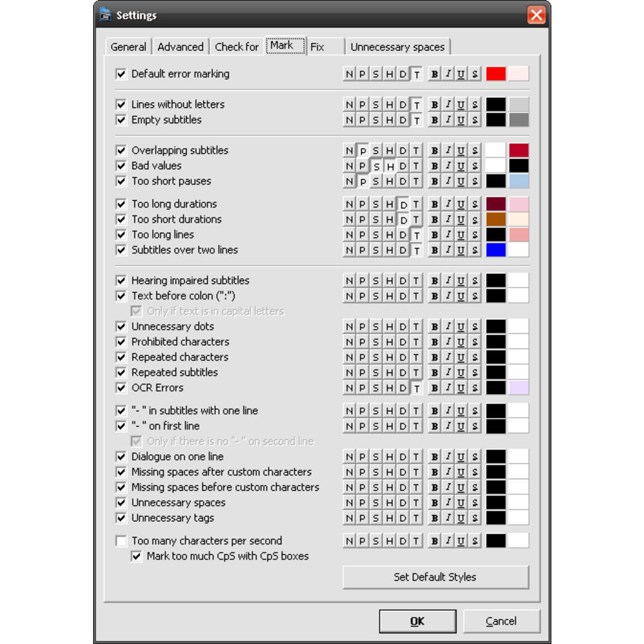Select the N marker for Hearing impaired subtitles
The height and width of the screenshot is (644, 644).
[349, 281]
